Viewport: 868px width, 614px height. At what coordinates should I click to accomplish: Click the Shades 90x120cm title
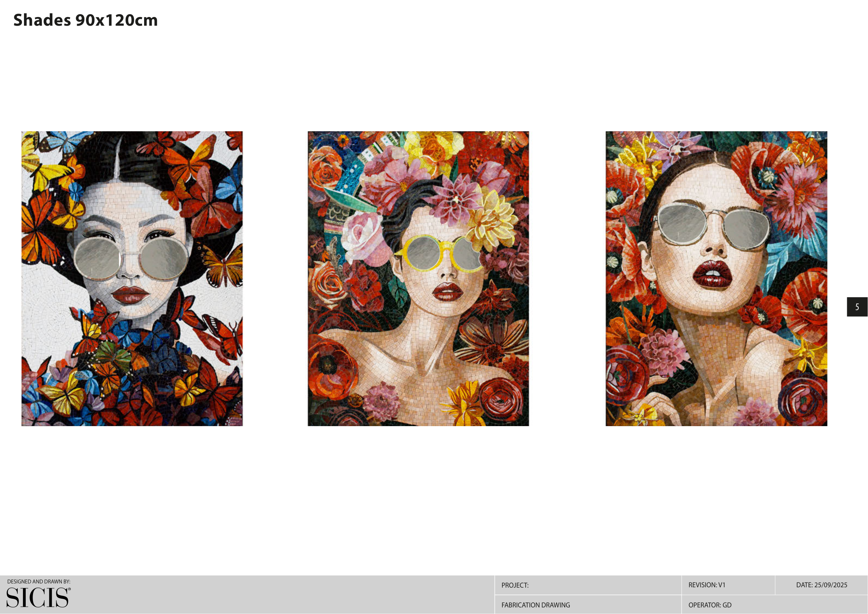tap(85, 20)
